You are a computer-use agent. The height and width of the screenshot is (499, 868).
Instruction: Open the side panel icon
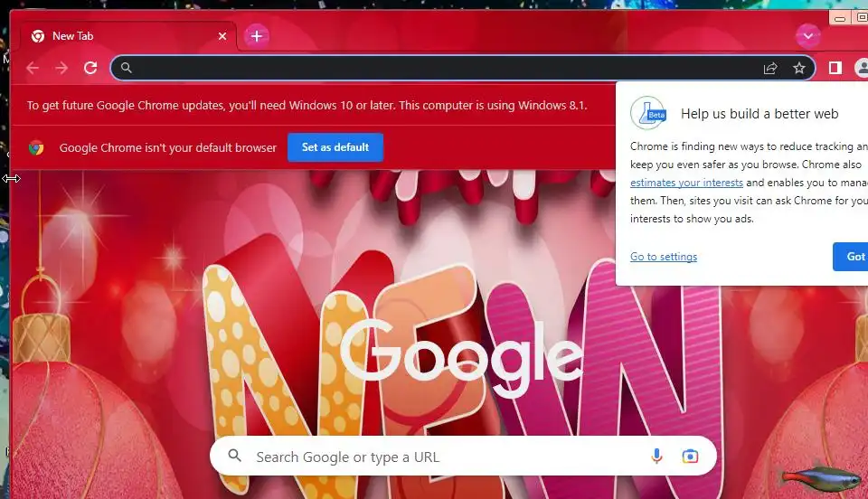(835, 68)
